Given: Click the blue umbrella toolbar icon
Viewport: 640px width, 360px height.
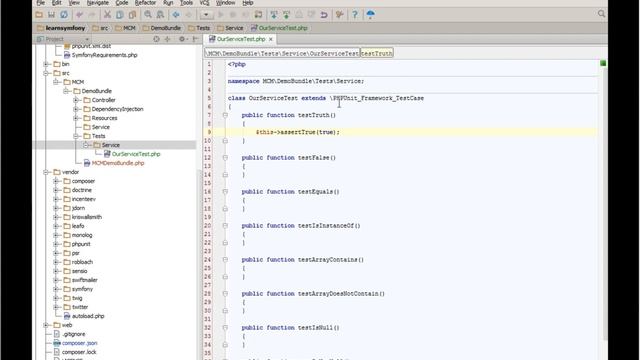Looking at the screenshot, I should [370, 15].
